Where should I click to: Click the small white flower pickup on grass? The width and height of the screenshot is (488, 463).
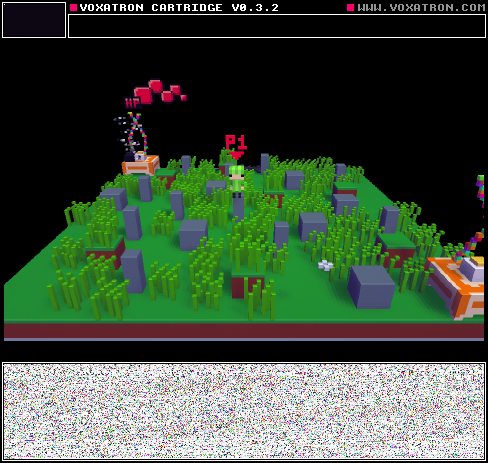pyautogui.click(x=325, y=265)
